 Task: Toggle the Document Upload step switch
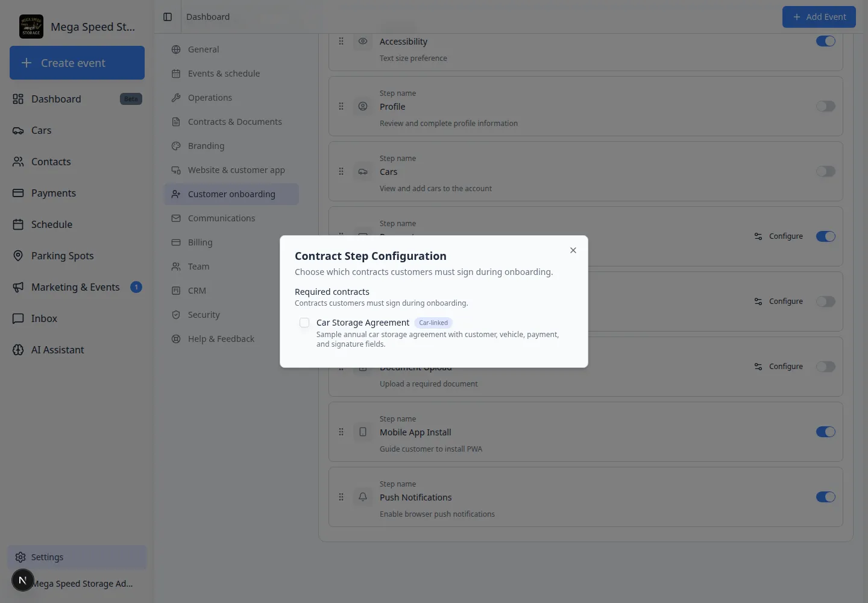pos(826,367)
